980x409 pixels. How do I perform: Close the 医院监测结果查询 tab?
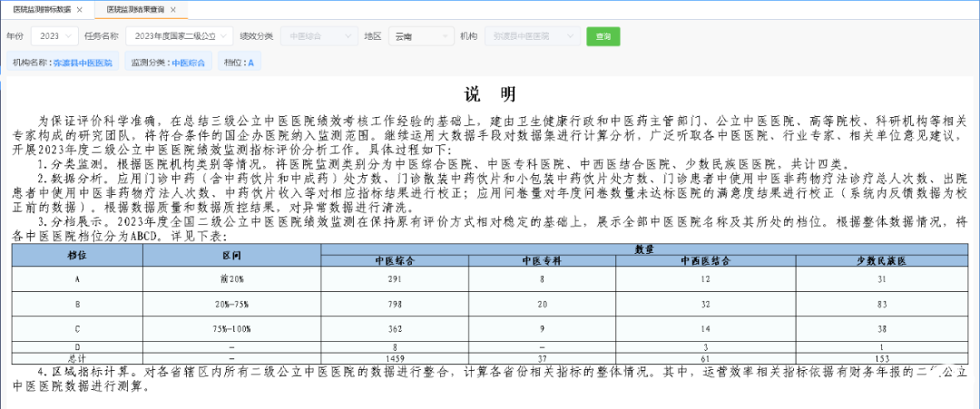click(x=173, y=10)
